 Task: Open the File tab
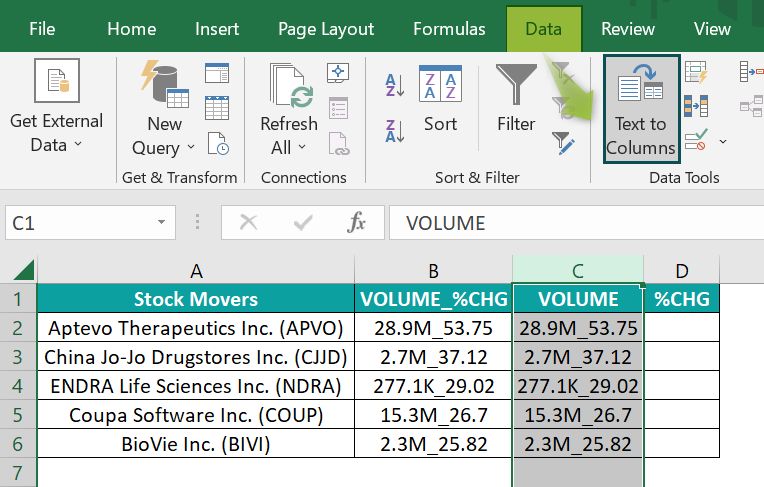click(42, 29)
